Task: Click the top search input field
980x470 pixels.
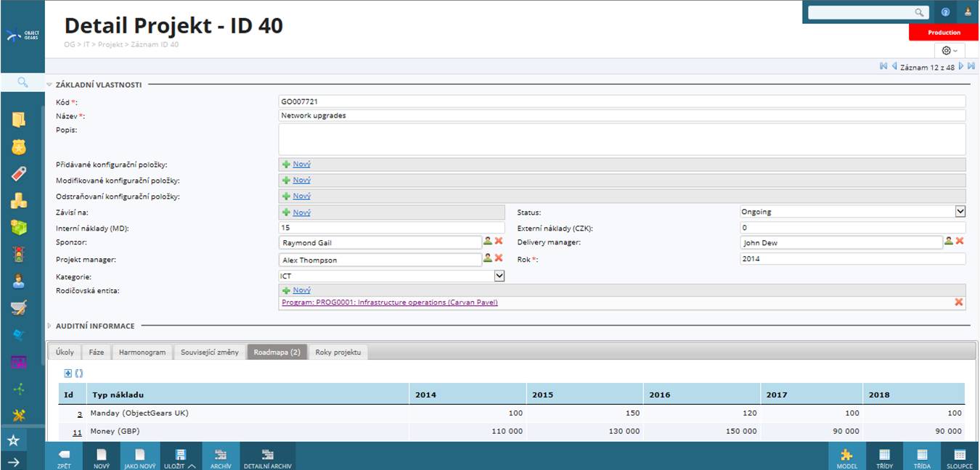Action: pos(862,12)
